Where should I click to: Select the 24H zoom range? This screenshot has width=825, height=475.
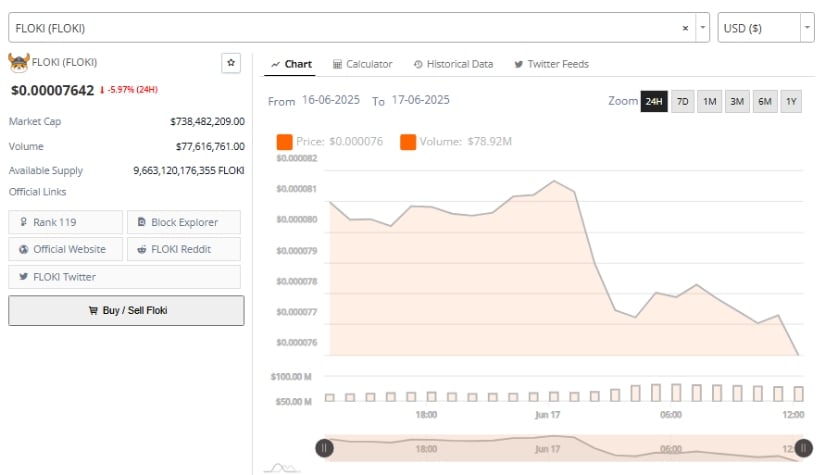coord(654,102)
